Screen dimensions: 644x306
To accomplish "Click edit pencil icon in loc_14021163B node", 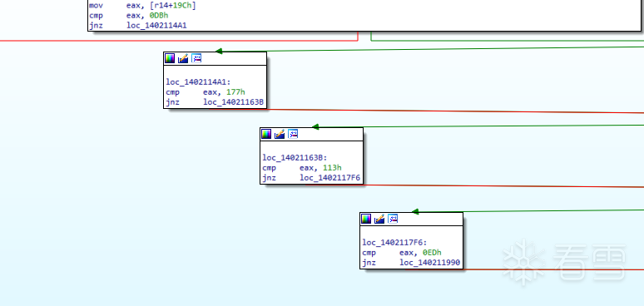I will (280, 134).
